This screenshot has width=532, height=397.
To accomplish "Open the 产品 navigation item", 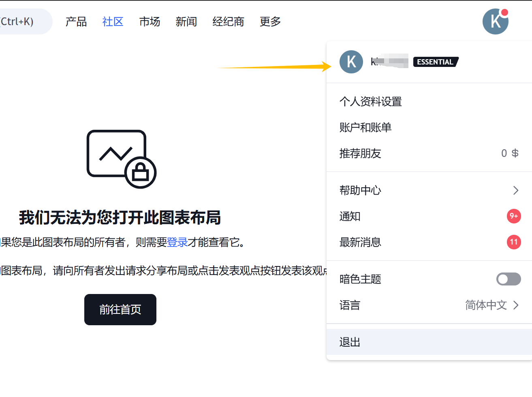I will (76, 21).
